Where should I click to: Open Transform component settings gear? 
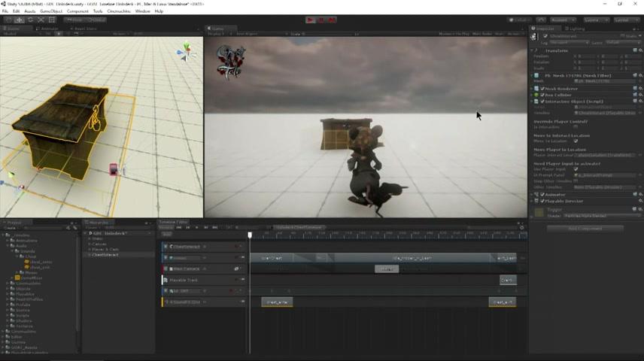pyautogui.click(x=641, y=50)
